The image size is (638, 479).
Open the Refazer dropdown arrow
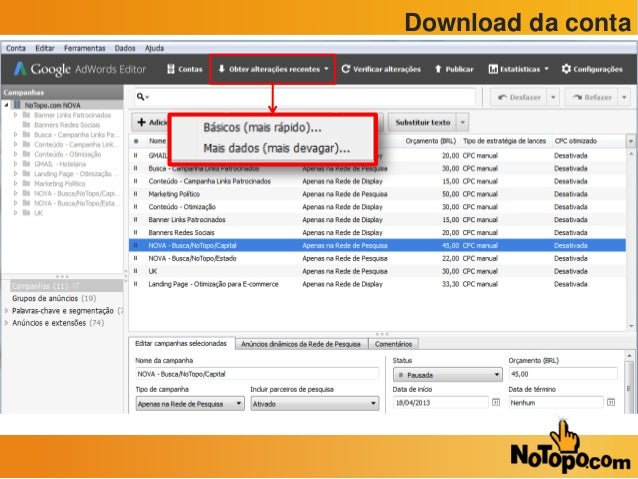pos(624,97)
